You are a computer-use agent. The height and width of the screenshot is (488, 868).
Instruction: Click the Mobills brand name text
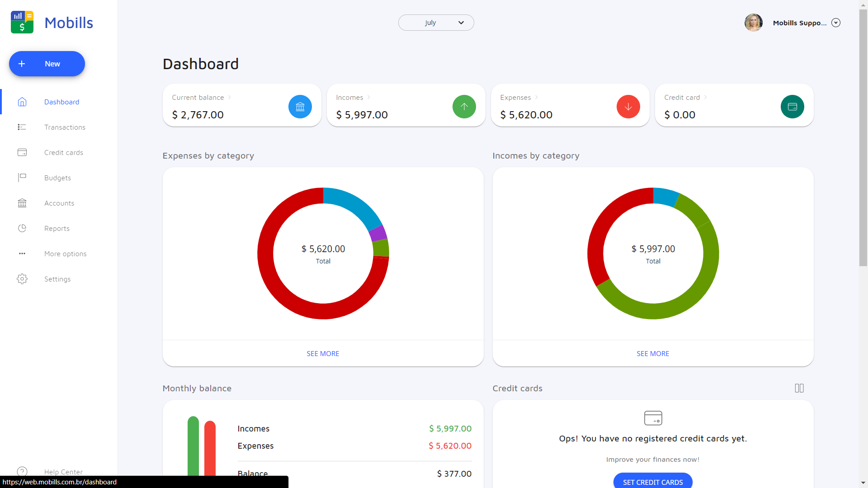[x=69, y=23]
